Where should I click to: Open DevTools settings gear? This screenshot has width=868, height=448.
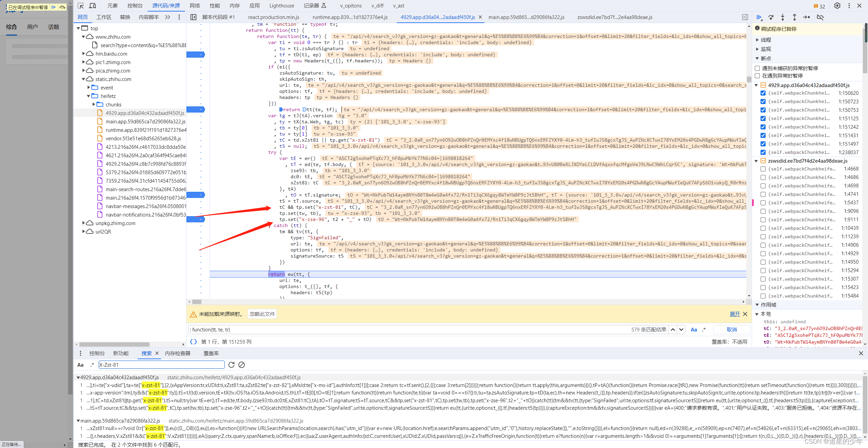tap(837, 6)
